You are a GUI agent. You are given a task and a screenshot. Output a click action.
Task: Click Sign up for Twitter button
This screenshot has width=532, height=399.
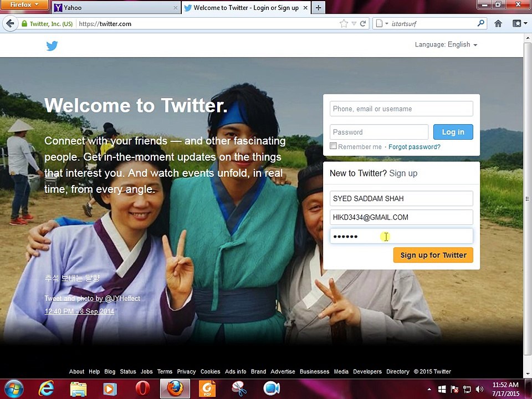click(433, 255)
